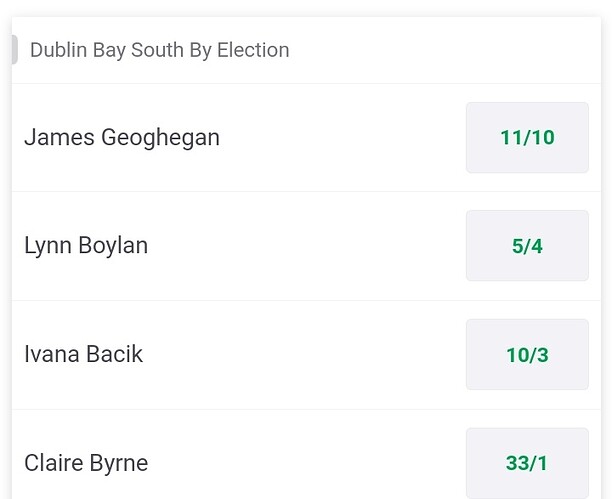Screen dimensions: 612x499
Task: Click empty space in James Geoghegan's row
Action: [343, 137]
